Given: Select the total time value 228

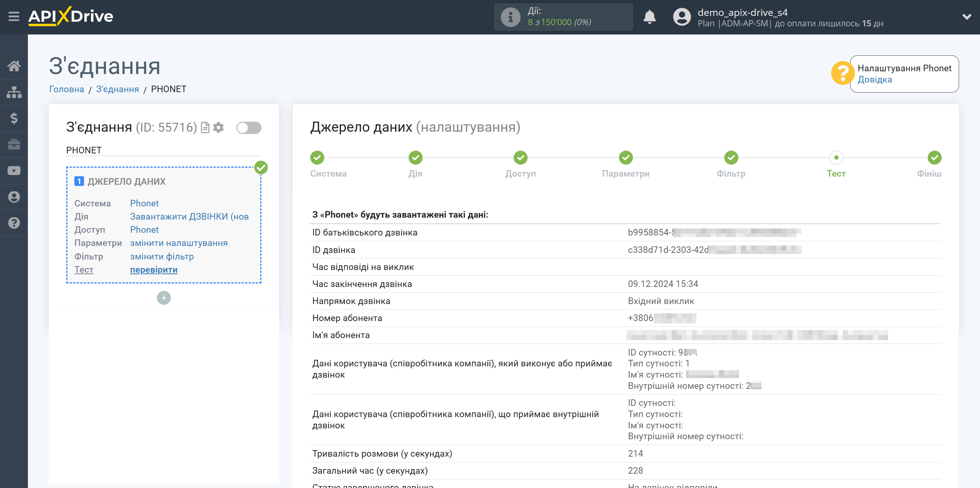Looking at the screenshot, I should tap(635, 471).
